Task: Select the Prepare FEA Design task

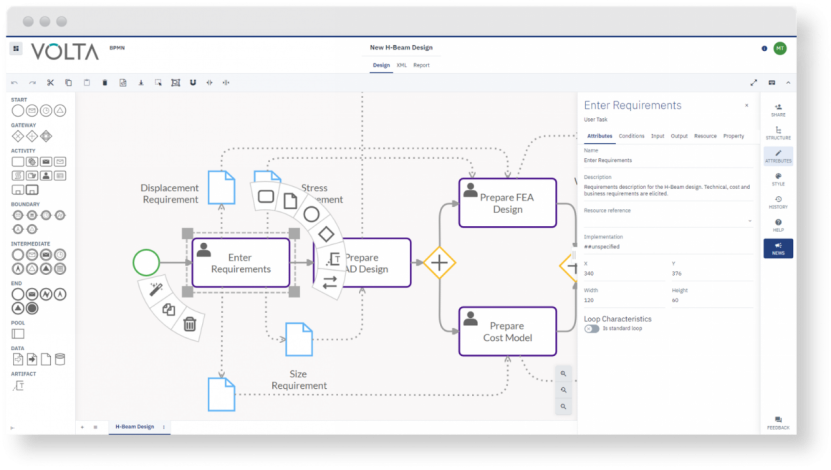Action: point(507,203)
